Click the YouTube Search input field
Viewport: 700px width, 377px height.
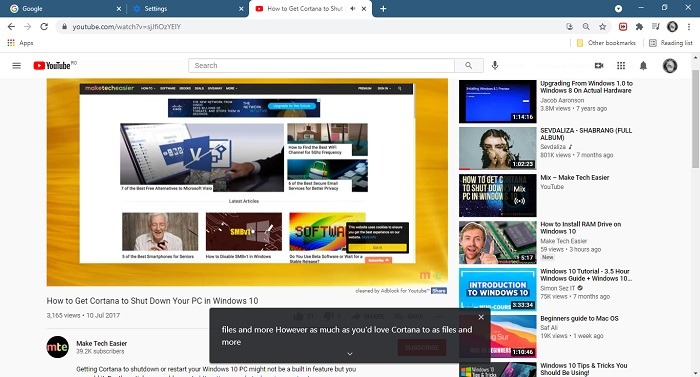point(321,66)
